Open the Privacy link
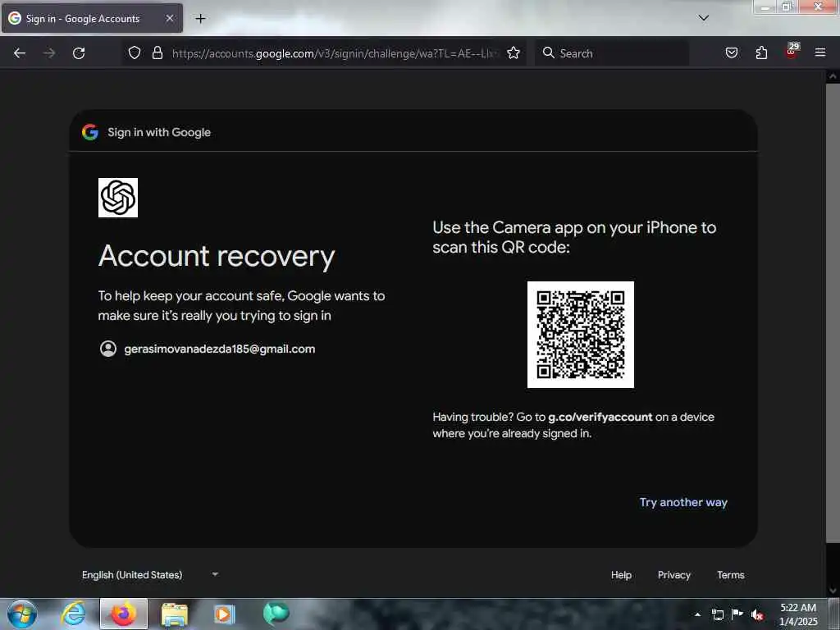 coord(674,575)
